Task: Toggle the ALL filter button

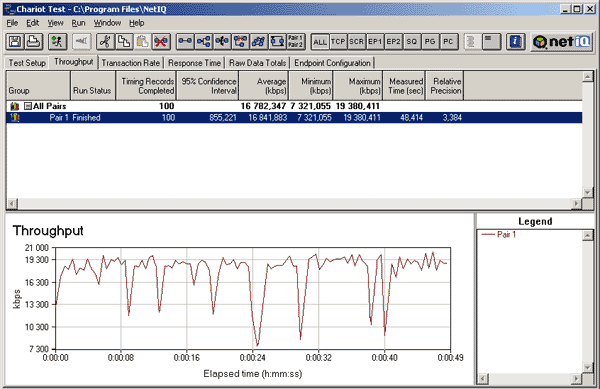Action: click(x=320, y=42)
